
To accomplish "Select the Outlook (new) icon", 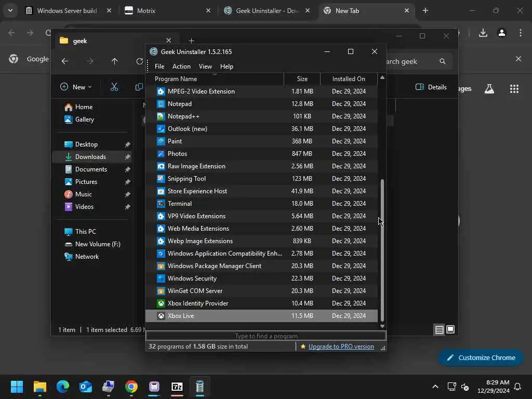I will click(161, 129).
